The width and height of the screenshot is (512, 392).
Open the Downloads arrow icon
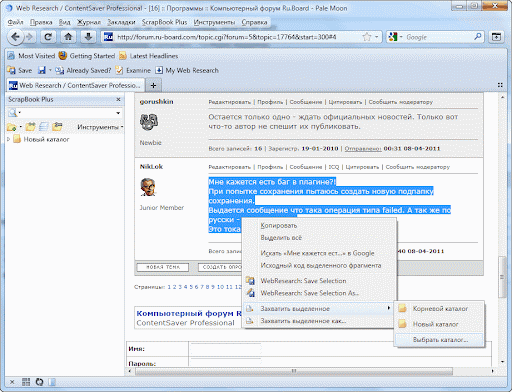click(88, 37)
